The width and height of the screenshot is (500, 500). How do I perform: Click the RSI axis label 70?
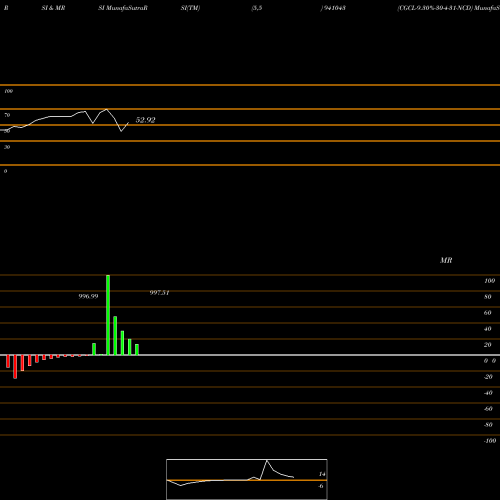pos(7,115)
